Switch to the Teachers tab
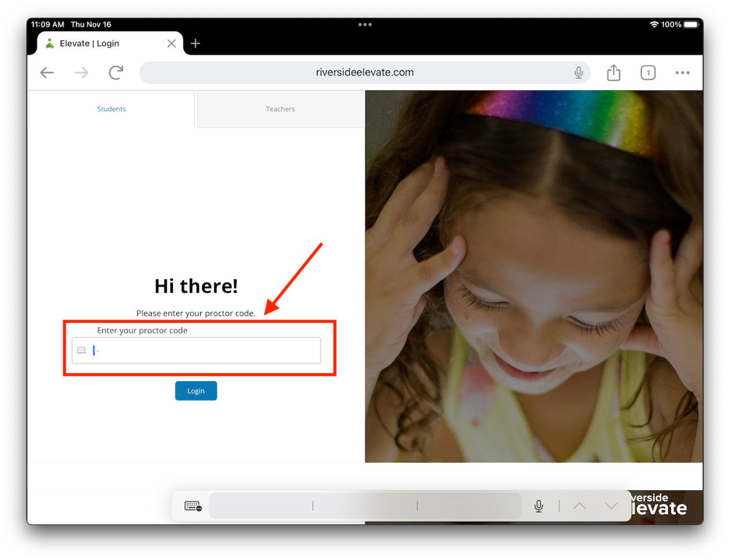730x560 pixels. click(x=280, y=109)
